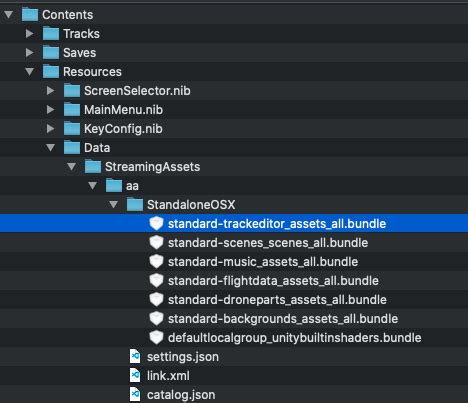Select the link.xml file name
Image resolution: width=468 pixels, height=403 pixels.
tap(168, 376)
